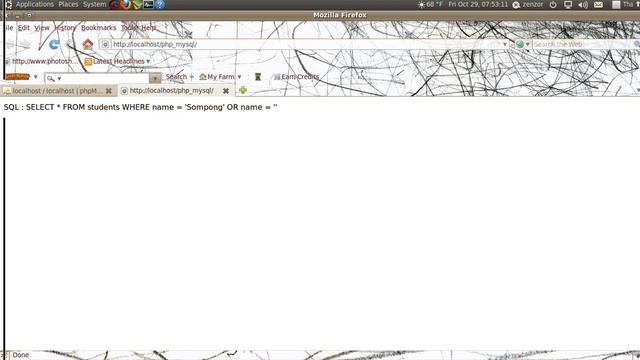Click the orange toolbar logo button
640x360 pixels.
coord(17,77)
